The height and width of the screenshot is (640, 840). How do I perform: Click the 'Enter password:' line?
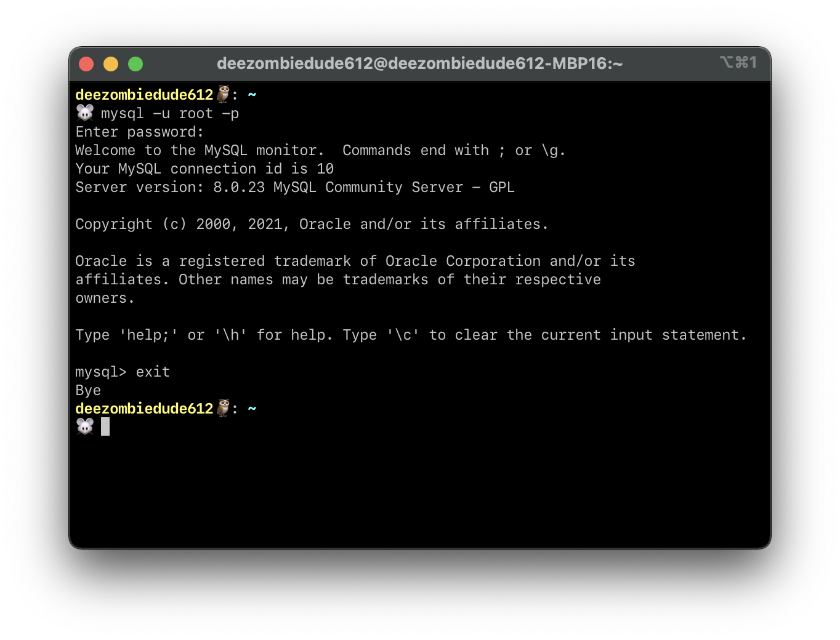click(140, 132)
